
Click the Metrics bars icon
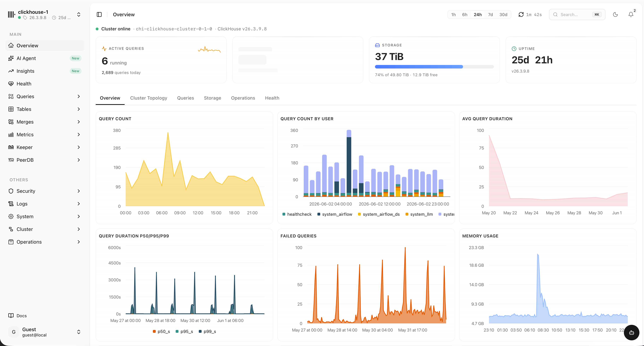(x=11, y=135)
